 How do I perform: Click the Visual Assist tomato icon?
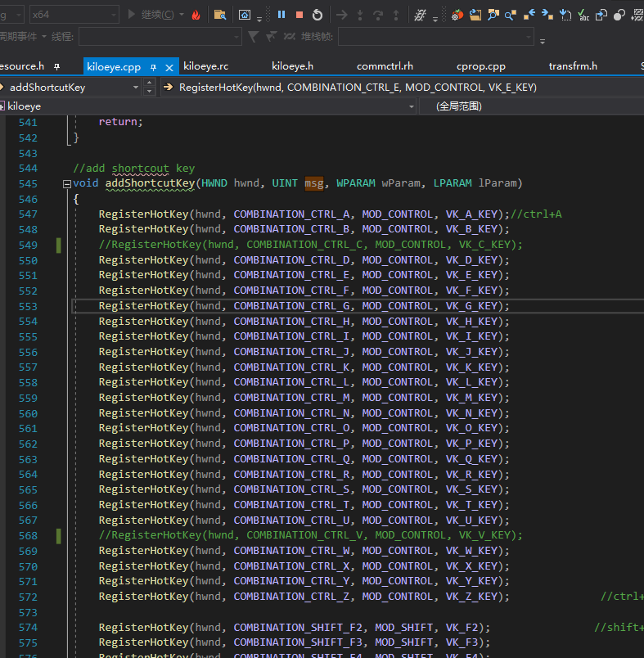pyautogui.click(x=457, y=15)
